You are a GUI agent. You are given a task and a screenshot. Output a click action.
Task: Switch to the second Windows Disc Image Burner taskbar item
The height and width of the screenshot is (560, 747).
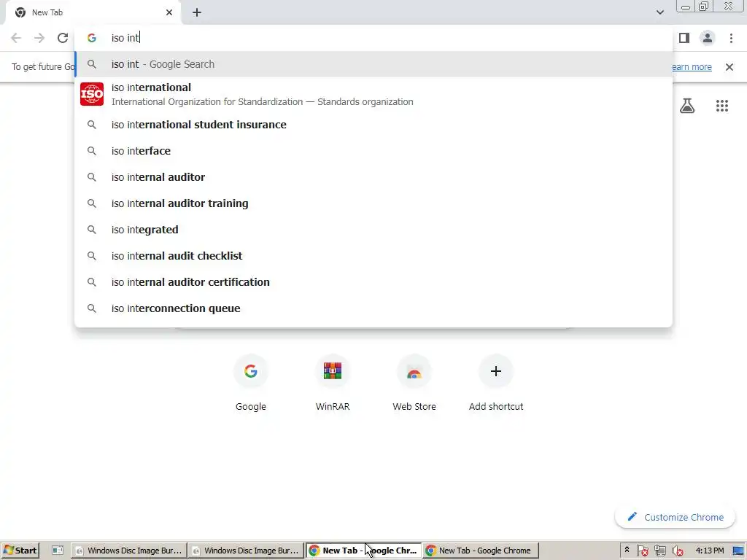point(245,551)
